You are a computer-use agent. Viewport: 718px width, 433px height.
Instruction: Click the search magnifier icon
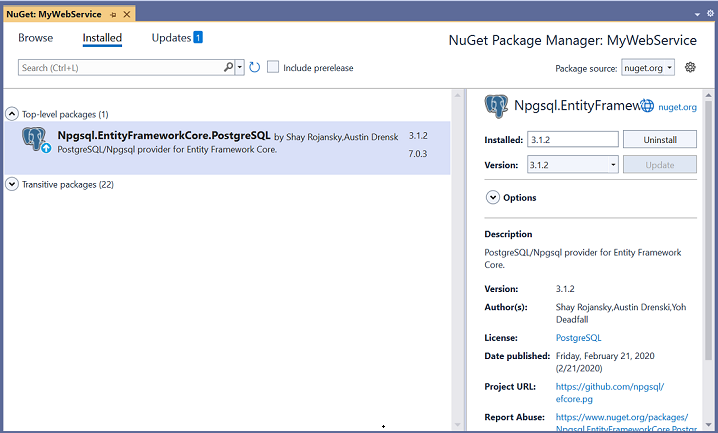228,67
